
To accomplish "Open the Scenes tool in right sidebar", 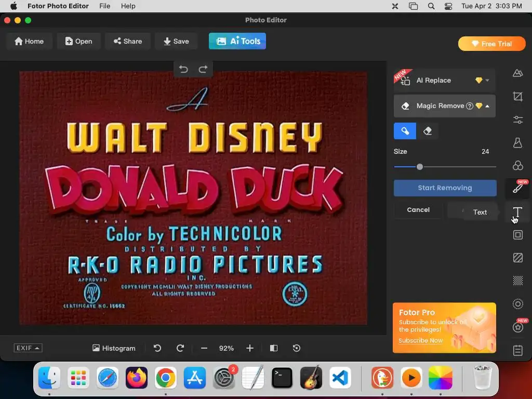I will (517, 73).
